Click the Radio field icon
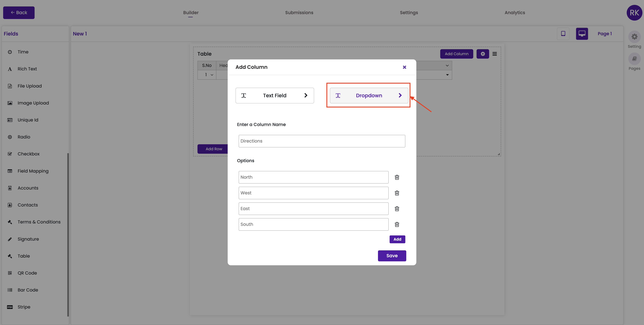Screen dimensions: 644x325 [x=10, y=137]
